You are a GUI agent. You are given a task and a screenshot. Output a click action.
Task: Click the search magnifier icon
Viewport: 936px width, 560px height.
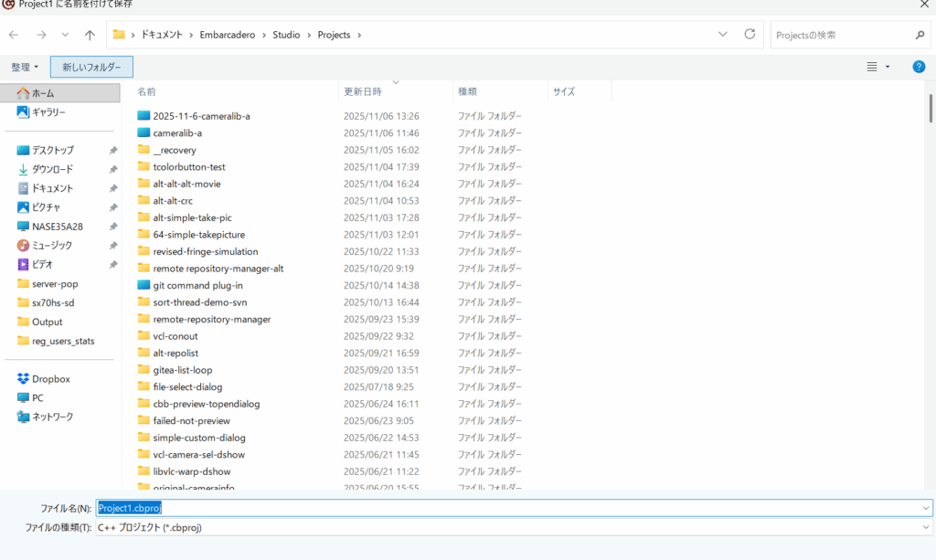pyautogui.click(x=920, y=35)
